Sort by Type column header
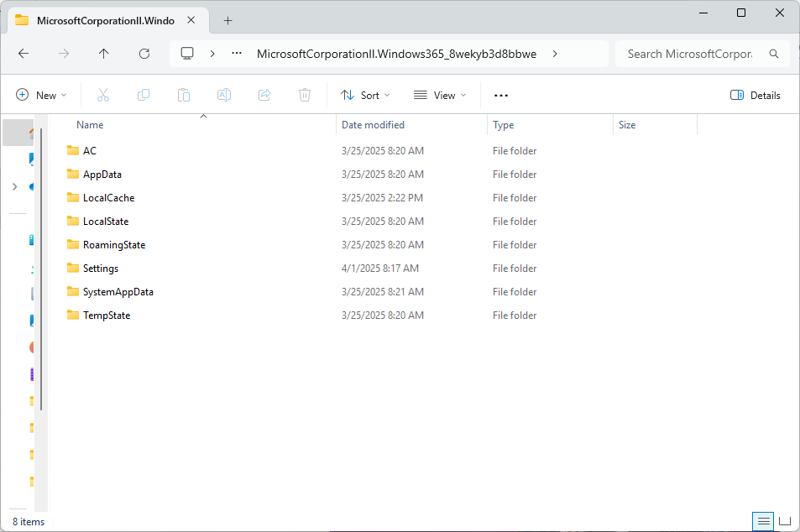The width and height of the screenshot is (800, 532). (503, 125)
